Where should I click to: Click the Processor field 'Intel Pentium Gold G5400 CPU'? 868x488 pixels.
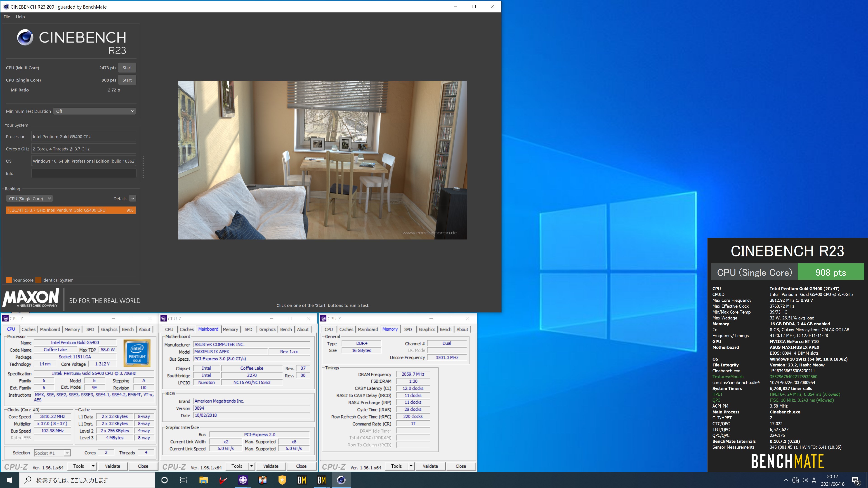coord(84,136)
